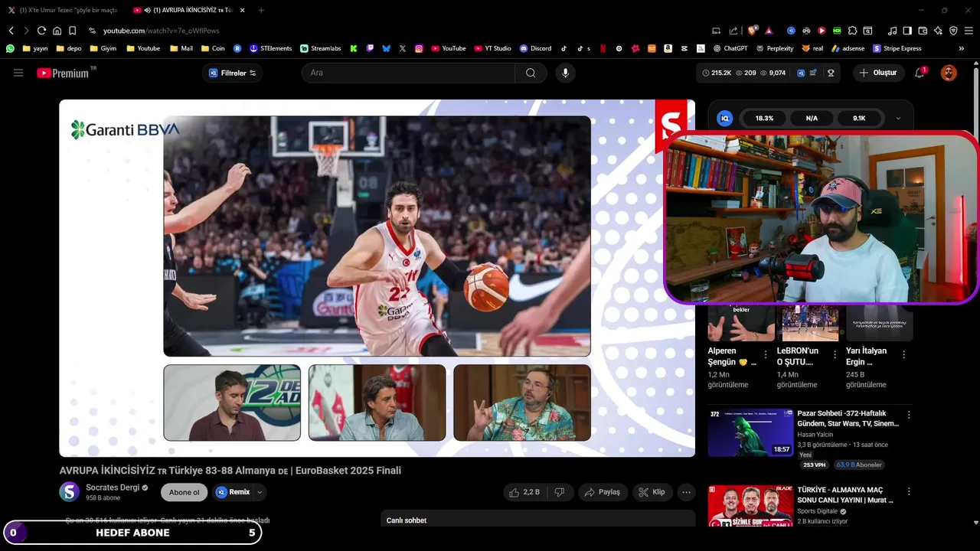Show hidden bookmarks overflow chevron
This screenshot has height=551, width=980.
962,48
